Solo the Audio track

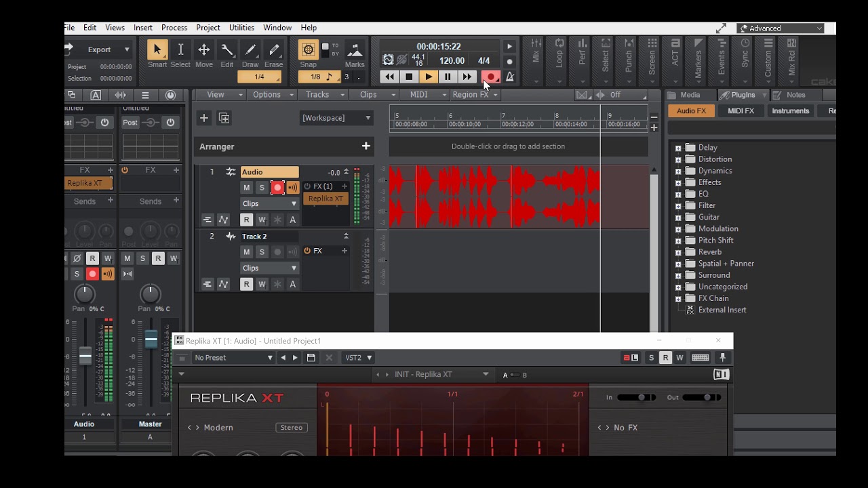262,188
